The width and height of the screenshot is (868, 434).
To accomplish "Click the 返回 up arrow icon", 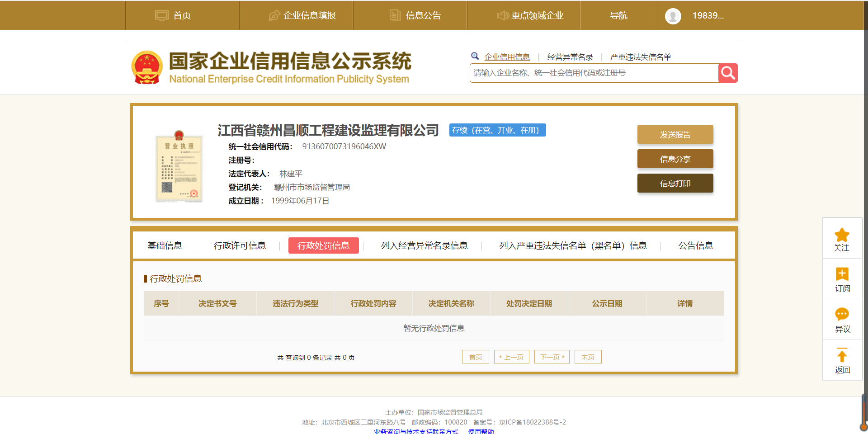I will point(842,355).
